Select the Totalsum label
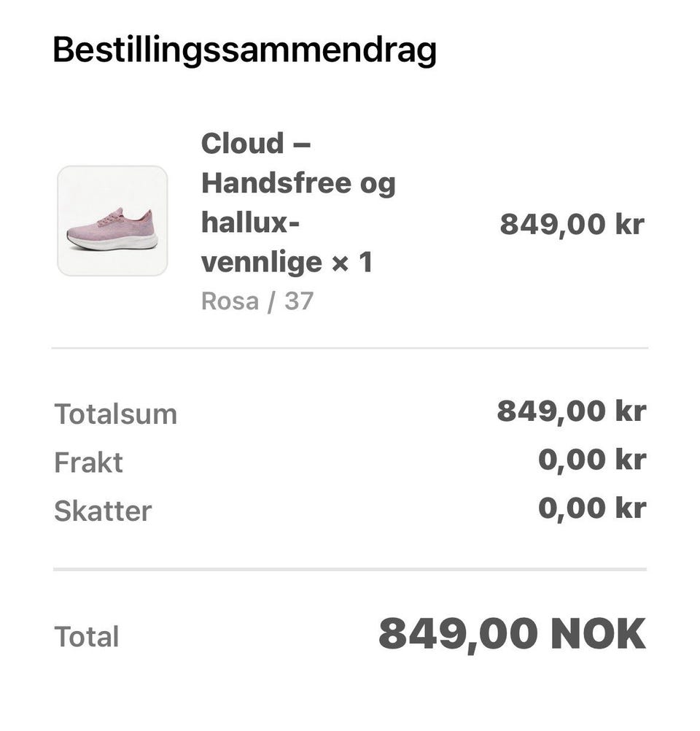 [116, 414]
